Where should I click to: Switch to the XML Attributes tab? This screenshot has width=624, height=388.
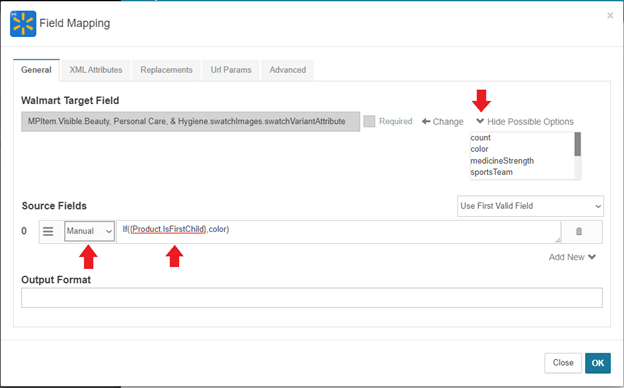[96, 70]
